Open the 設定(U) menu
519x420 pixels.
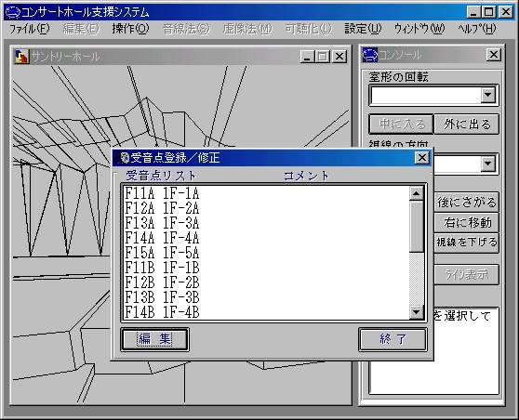click(363, 29)
